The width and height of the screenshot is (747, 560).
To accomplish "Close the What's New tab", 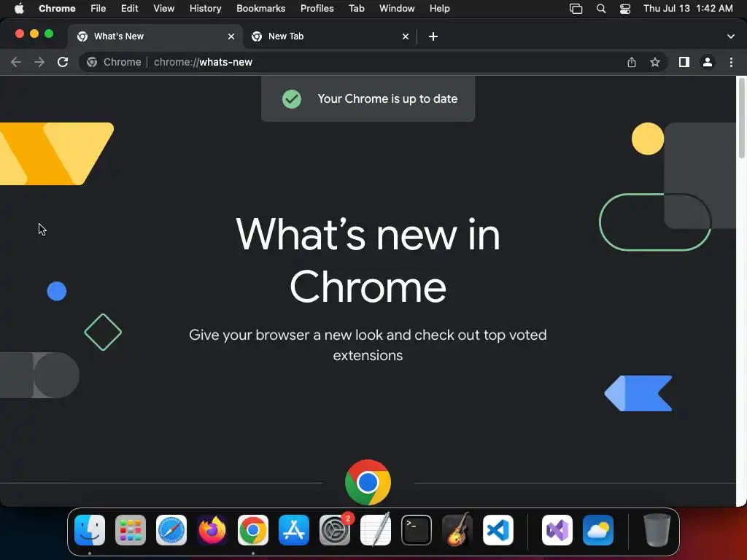I will (231, 36).
